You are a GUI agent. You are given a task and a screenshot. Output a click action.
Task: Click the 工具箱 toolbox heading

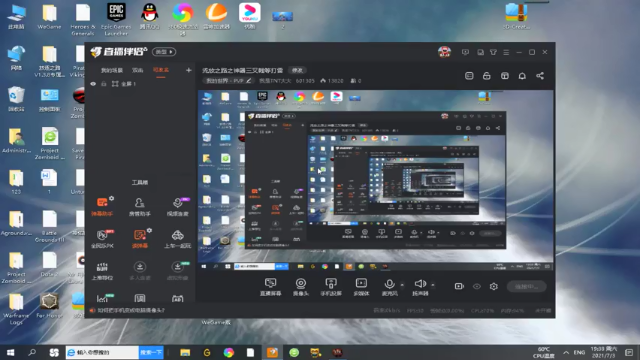click(140, 182)
